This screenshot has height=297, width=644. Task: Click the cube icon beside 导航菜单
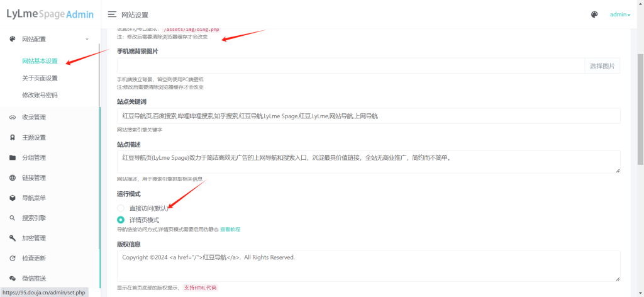(x=13, y=198)
